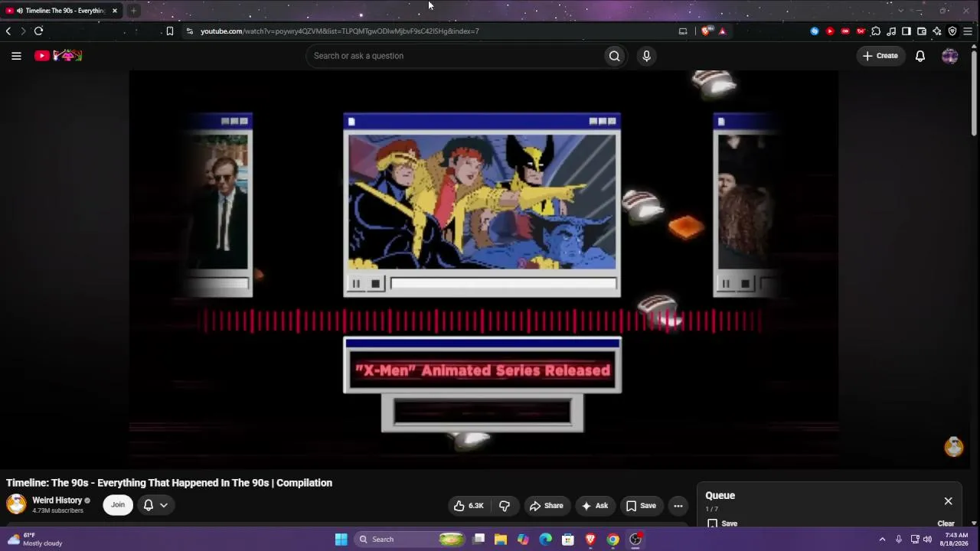The width and height of the screenshot is (980, 551).
Task: Show hidden system tray icons
Action: pos(882,540)
